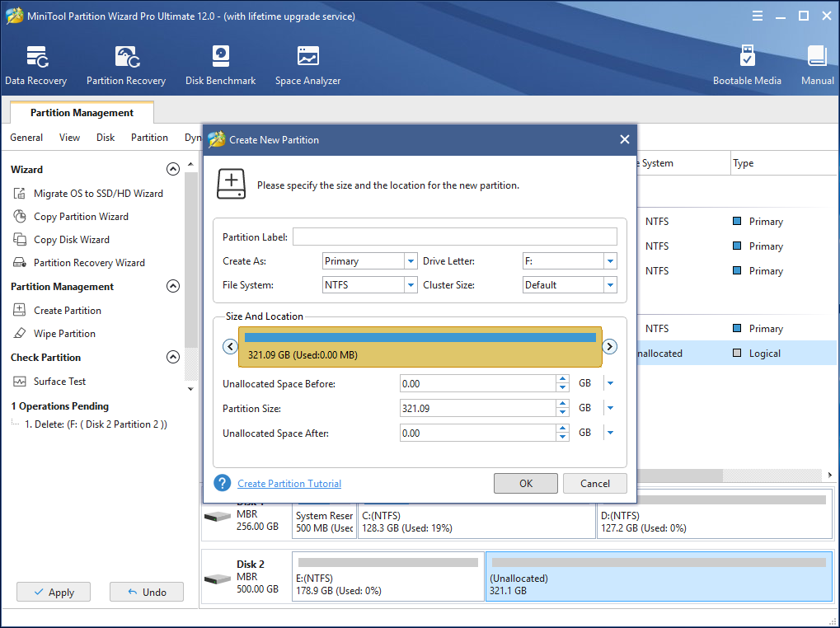
Task: Click the help question mark icon
Action: pyautogui.click(x=223, y=483)
